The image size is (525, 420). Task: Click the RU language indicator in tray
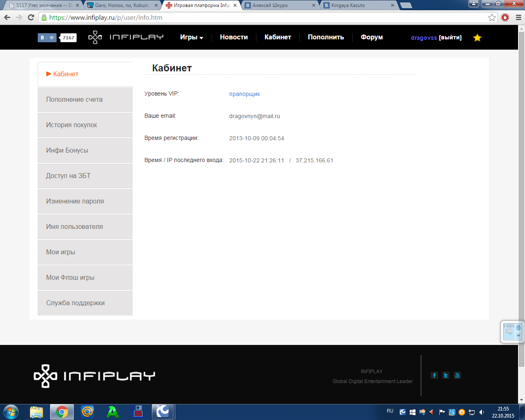coord(390,411)
